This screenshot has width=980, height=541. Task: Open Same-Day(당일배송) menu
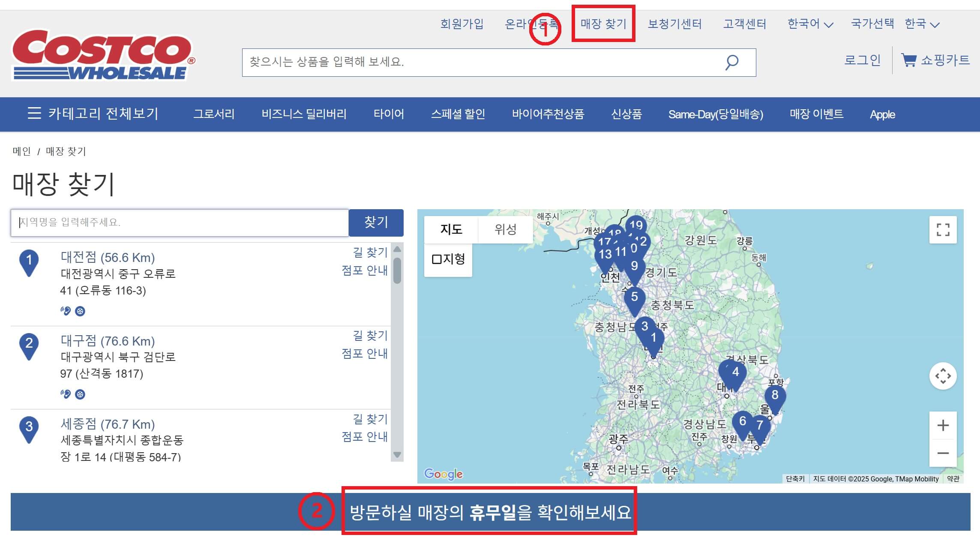click(716, 114)
